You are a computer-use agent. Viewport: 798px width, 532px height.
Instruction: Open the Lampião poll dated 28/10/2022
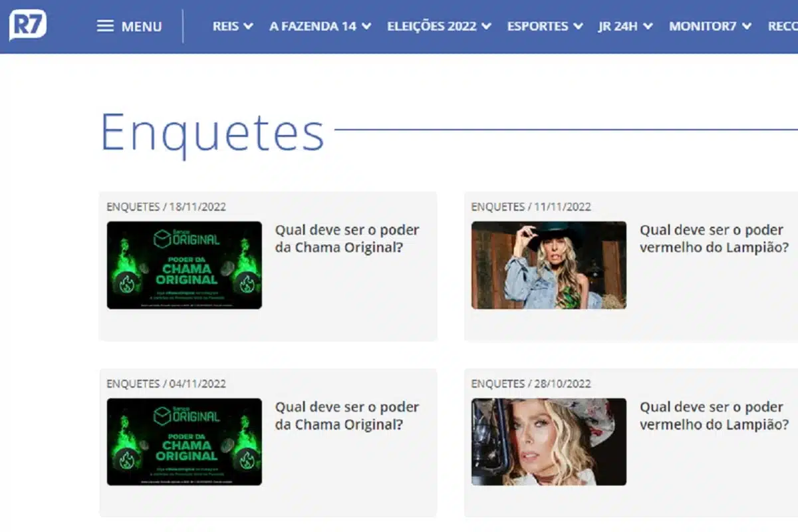pos(714,416)
